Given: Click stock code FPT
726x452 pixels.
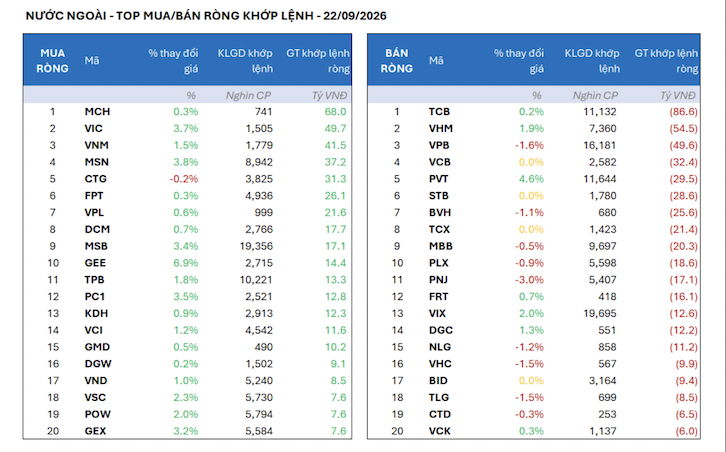Looking at the screenshot, I should [x=94, y=195].
